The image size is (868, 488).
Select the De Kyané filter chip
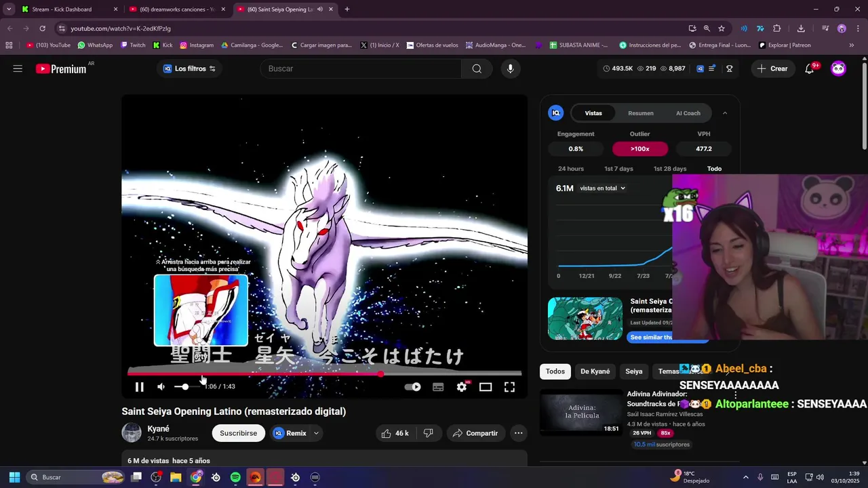point(595,371)
